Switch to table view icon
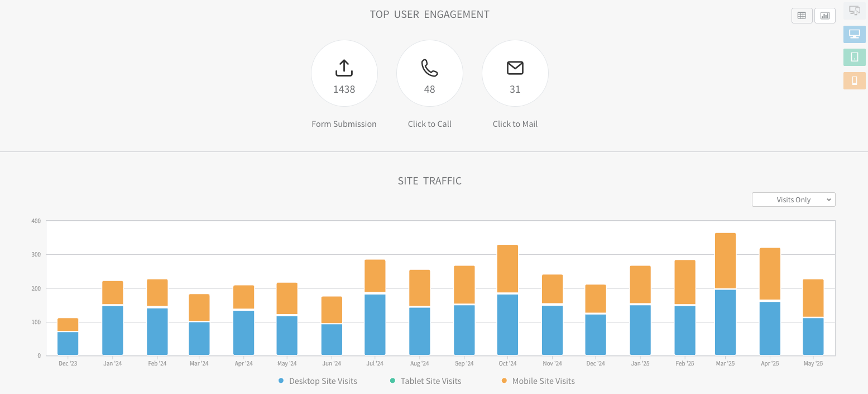Screen dimensions: 868x394 pyautogui.click(x=802, y=16)
